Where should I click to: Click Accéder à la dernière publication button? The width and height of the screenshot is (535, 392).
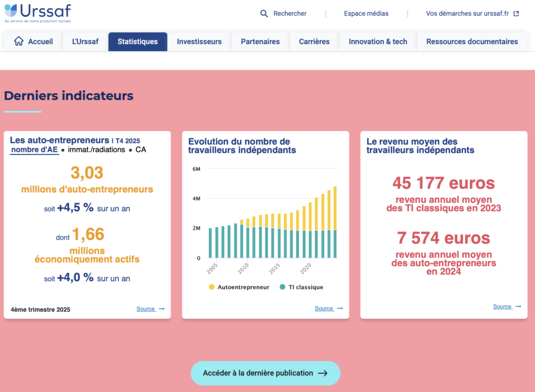pos(265,373)
